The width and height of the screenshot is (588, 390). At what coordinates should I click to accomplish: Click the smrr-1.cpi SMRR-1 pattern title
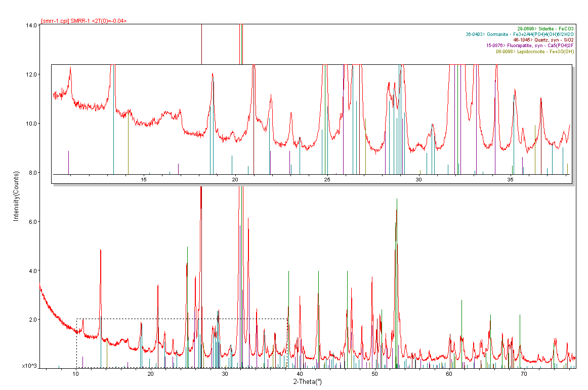(x=84, y=21)
